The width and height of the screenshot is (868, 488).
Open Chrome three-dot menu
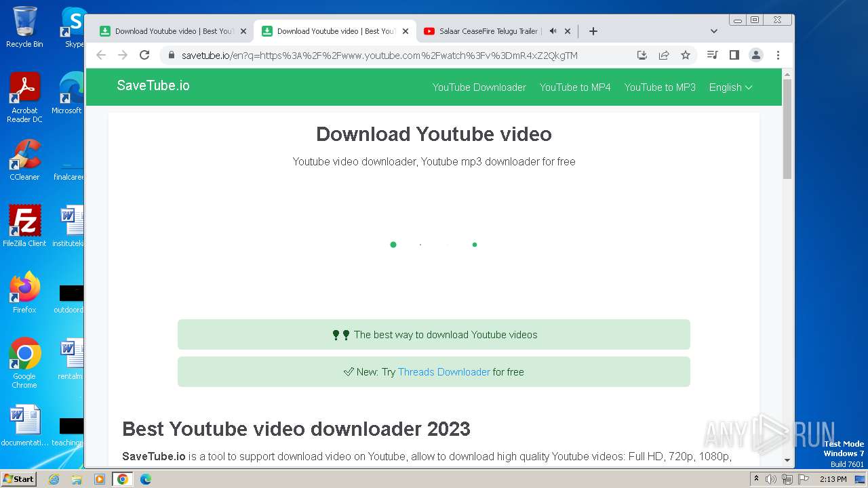tap(778, 55)
